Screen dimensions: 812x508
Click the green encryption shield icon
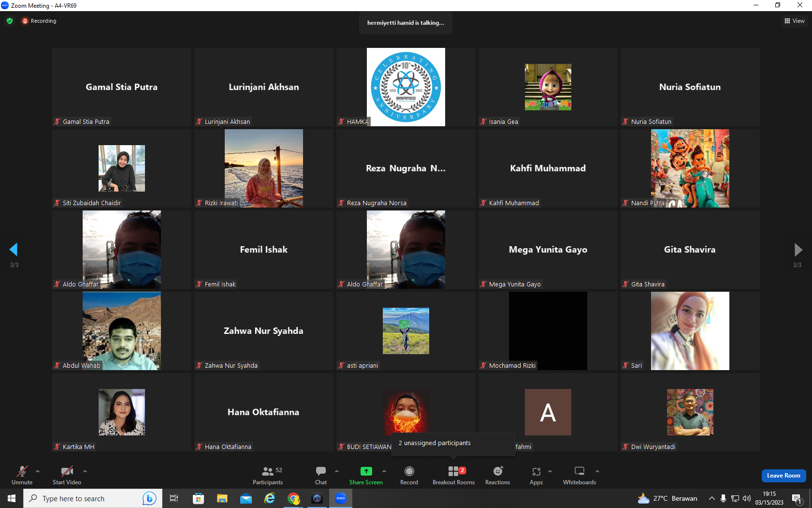click(10, 21)
